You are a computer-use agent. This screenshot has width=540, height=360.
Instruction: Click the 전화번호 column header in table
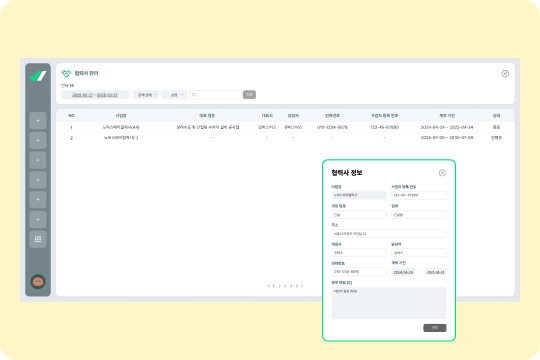pyautogui.click(x=332, y=116)
